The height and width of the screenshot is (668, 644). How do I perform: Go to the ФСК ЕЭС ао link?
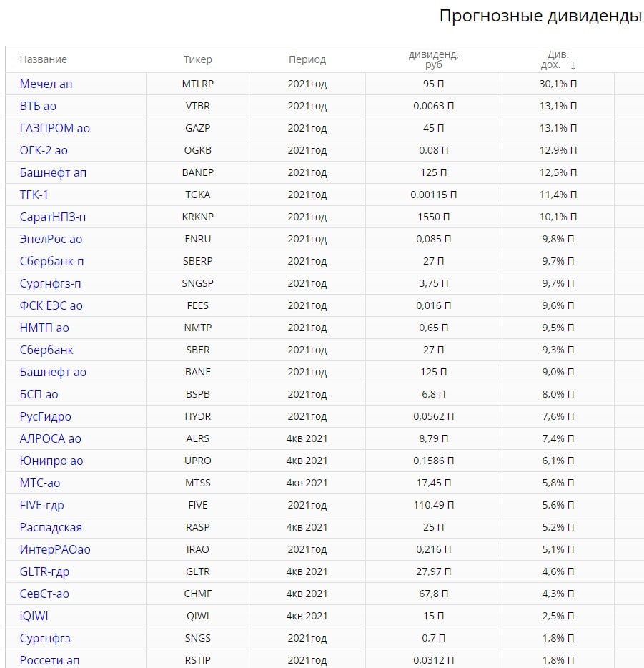(51, 305)
